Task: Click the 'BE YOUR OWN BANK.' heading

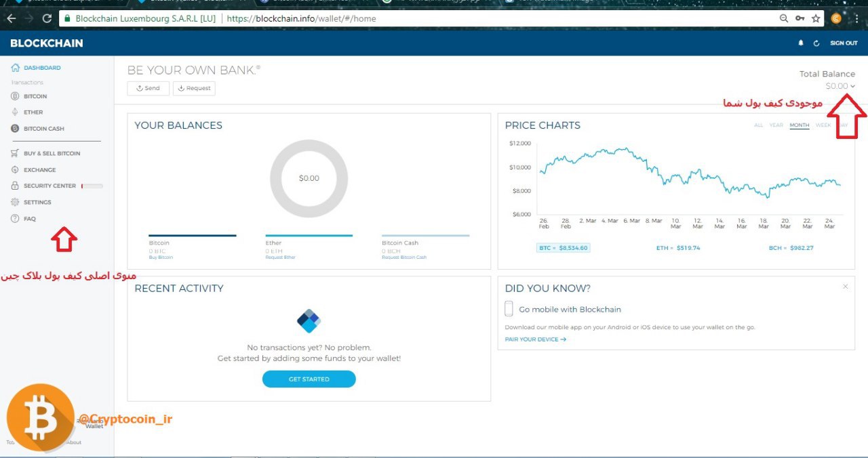Action: tap(193, 70)
